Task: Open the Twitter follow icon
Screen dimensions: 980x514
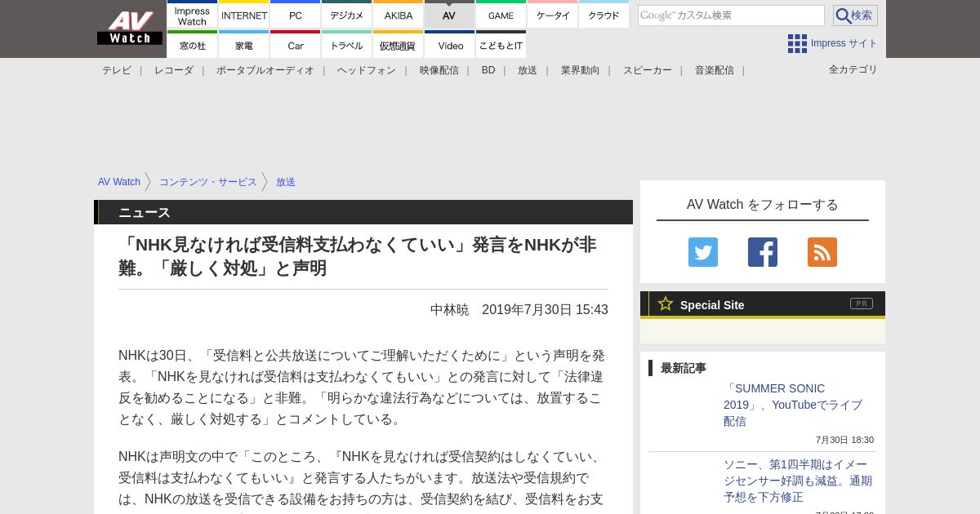Action: (703, 252)
